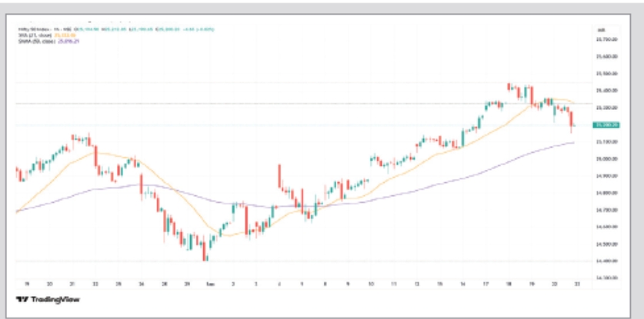Select the last red candle at the right edge
Image resolution: width=644 pixels, height=319 pixels.
click(x=571, y=119)
